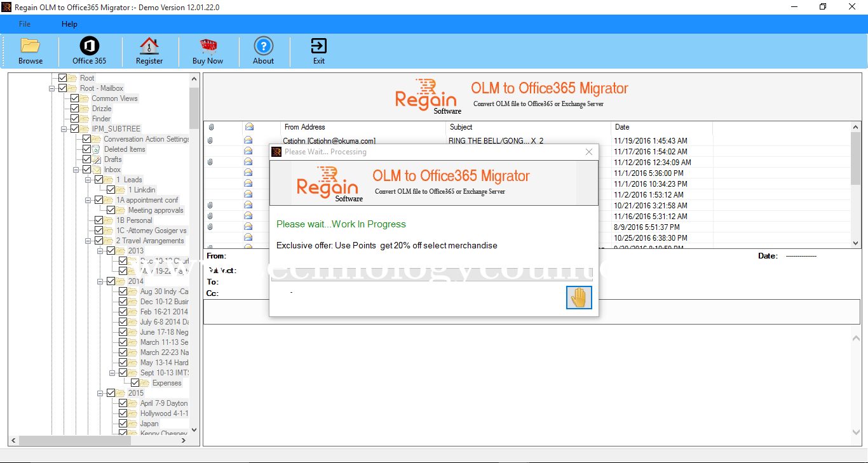Open the Browse folder tool
Image resolution: width=868 pixels, height=463 pixels.
[30, 51]
